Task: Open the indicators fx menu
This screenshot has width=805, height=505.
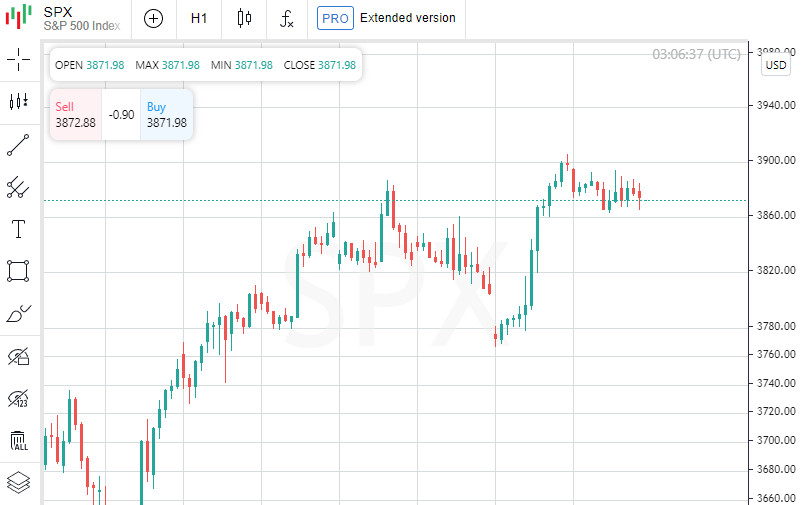Action: (x=286, y=19)
